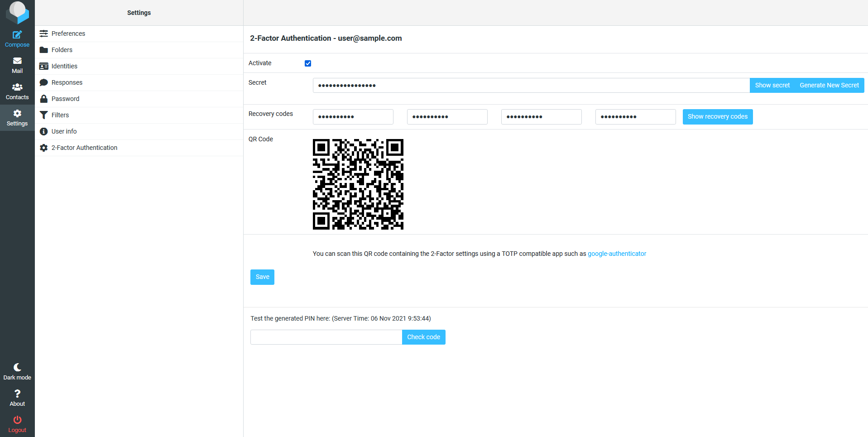868x437 pixels.
Task: Click the PIN test input field
Action: [x=326, y=337]
